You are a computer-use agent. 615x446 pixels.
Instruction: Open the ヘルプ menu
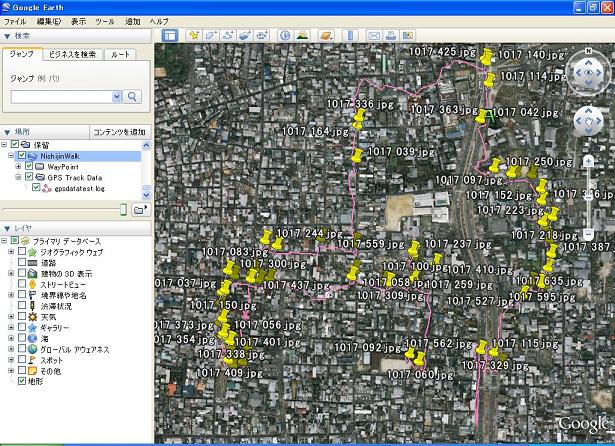(159, 22)
